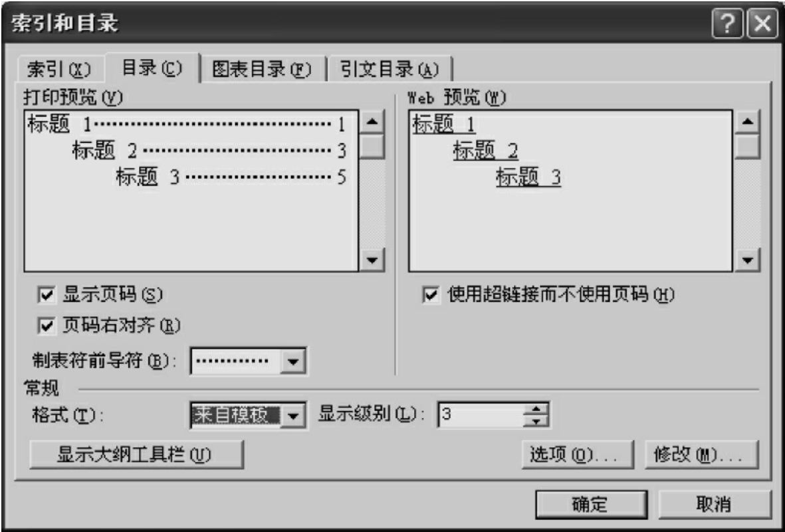Close the 索引和目录 dialog with X
The image size is (785, 532).
coord(762,23)
